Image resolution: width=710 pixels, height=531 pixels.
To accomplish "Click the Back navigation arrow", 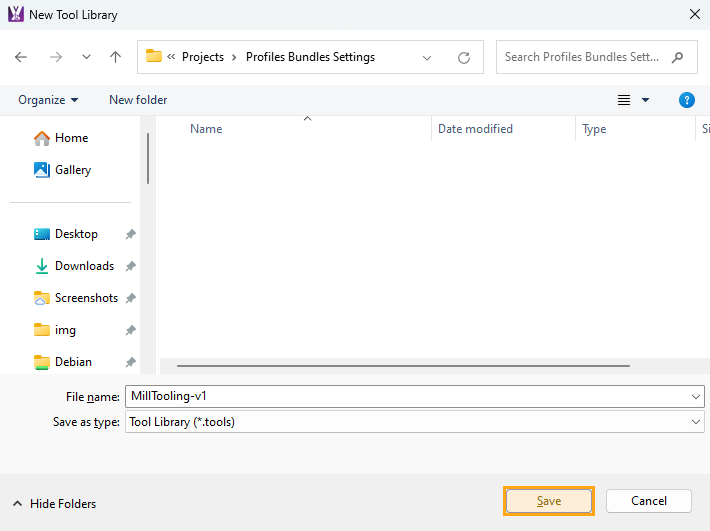I will [21, 57].
